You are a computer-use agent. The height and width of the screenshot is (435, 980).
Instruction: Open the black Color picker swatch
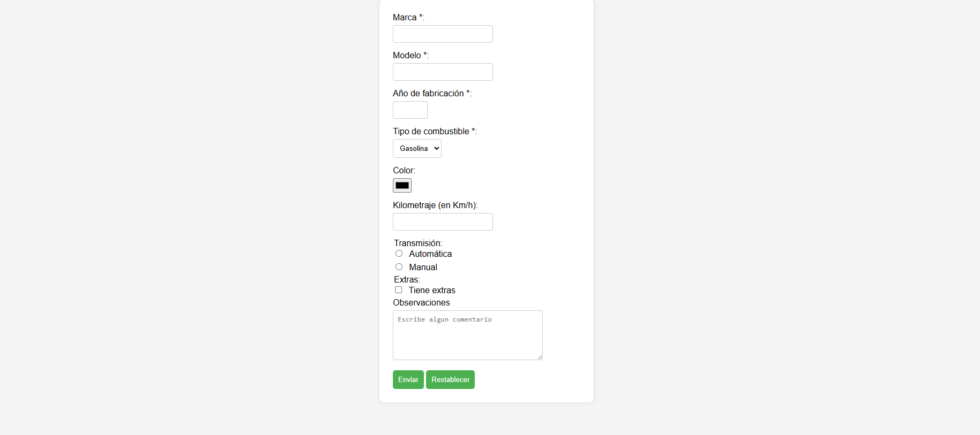click(x=402, y=186)
